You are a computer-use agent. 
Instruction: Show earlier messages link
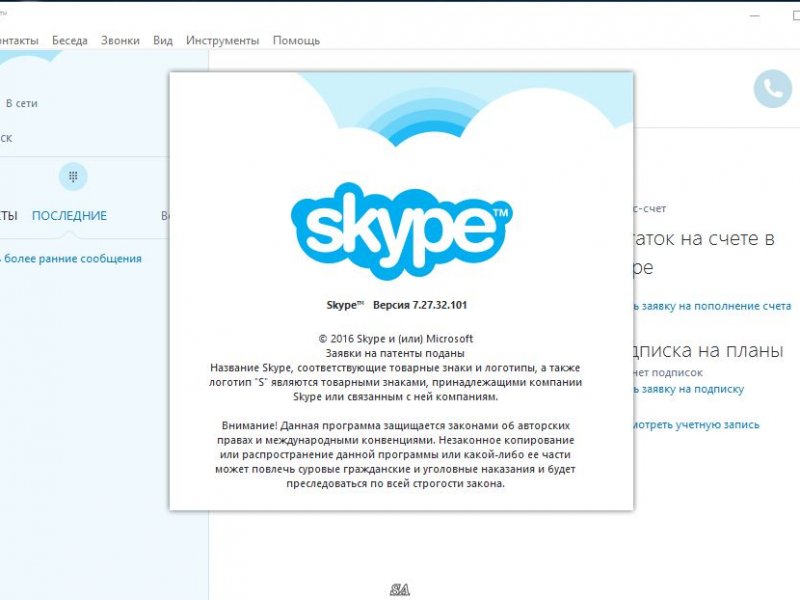(x=71, y=259)
